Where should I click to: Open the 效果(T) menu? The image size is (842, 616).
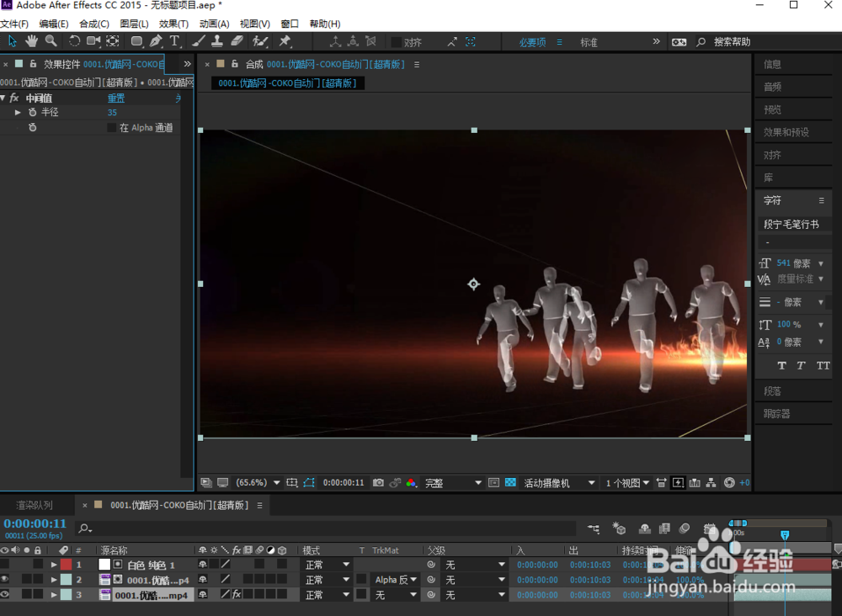173,24
